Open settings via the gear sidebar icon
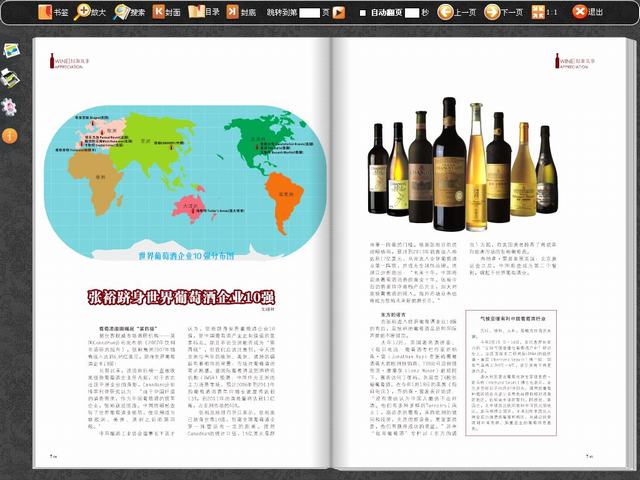Viewport: 640px width, 480px height. (x=9, y=107)
